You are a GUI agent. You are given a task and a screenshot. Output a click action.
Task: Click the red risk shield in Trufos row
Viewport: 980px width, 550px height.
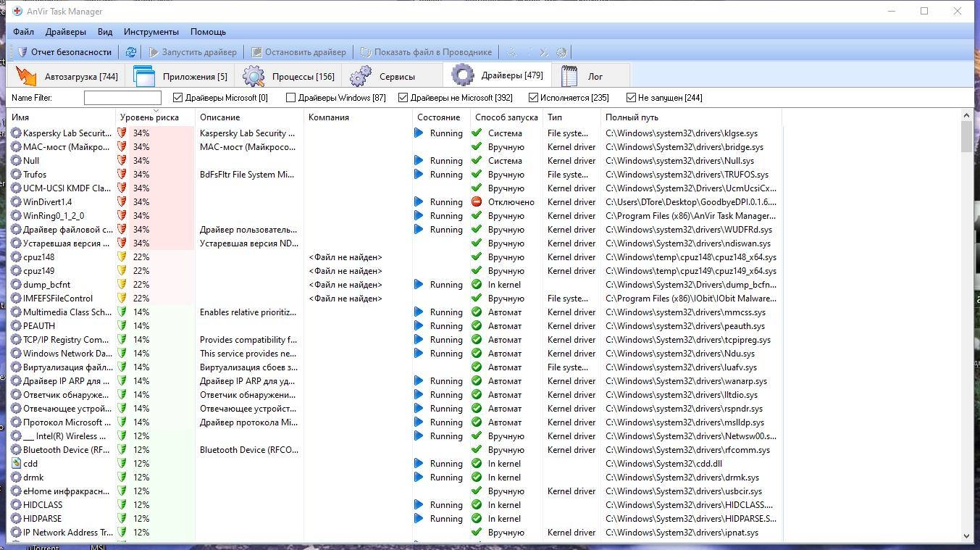click(122, 175)
